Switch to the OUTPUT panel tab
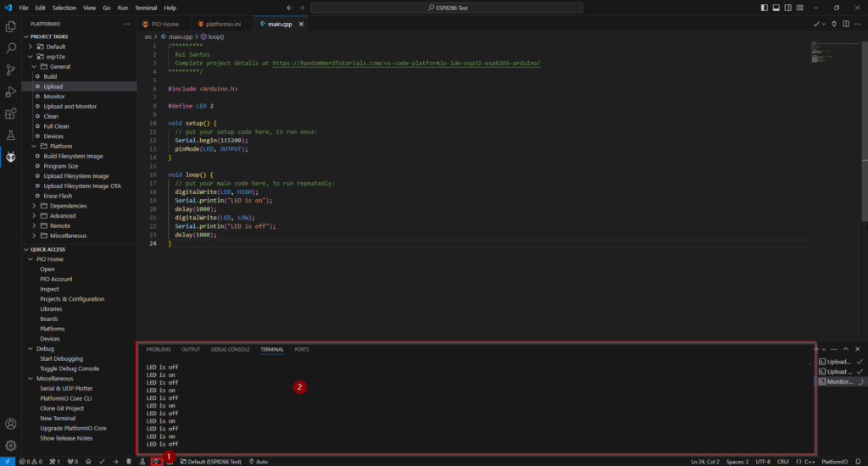This screenshot has height=466, width=868. coord(191,349)
